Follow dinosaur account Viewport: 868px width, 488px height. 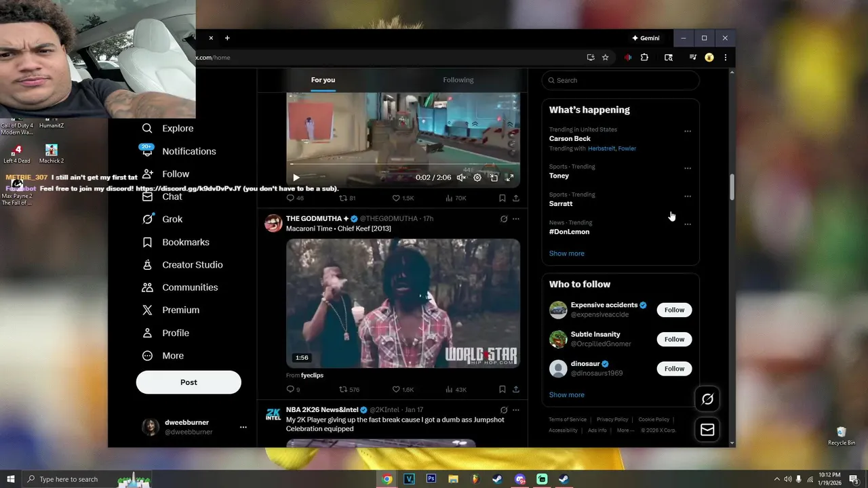(x=674, y=369)
